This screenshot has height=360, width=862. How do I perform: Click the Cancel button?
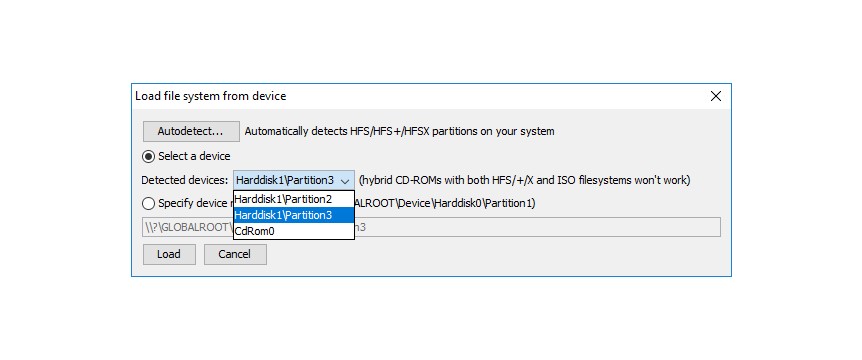click(235, 254)
